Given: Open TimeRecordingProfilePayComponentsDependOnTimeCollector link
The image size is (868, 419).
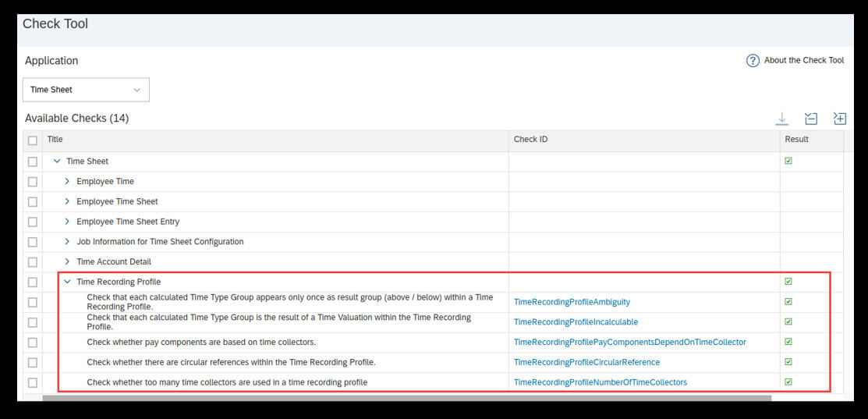Looking at the screenshot, I should (630, 342).
